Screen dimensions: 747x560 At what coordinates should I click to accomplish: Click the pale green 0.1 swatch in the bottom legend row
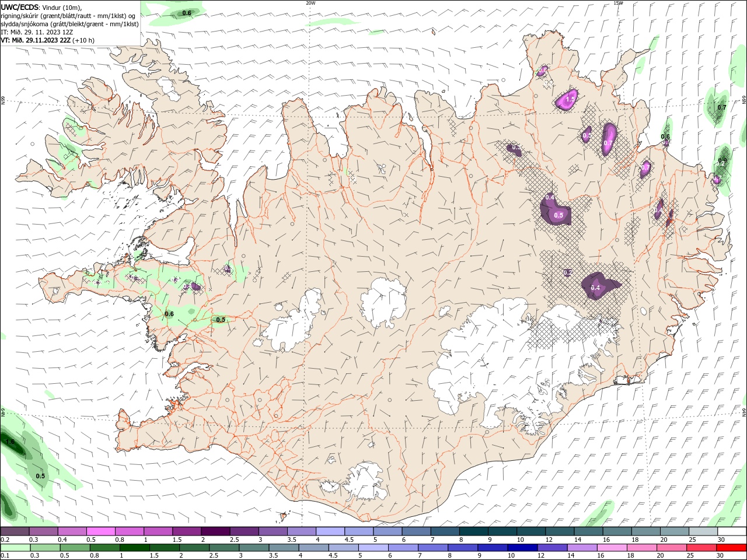point(15,548)
